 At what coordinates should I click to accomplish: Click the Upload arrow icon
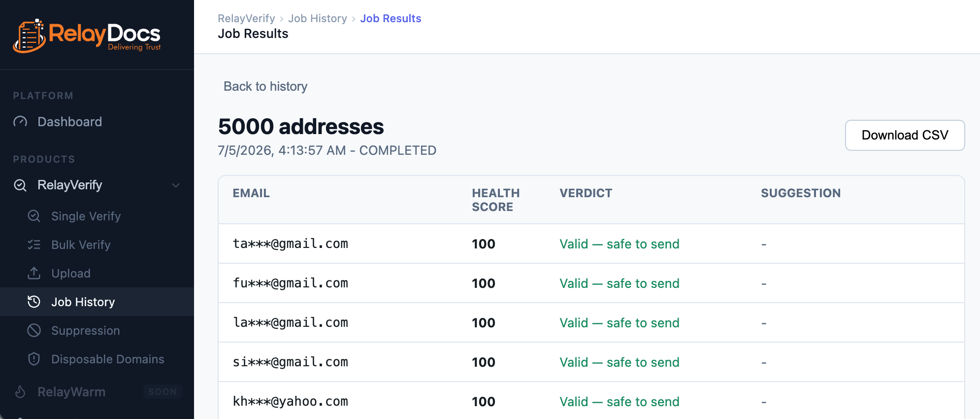(34, 273)
